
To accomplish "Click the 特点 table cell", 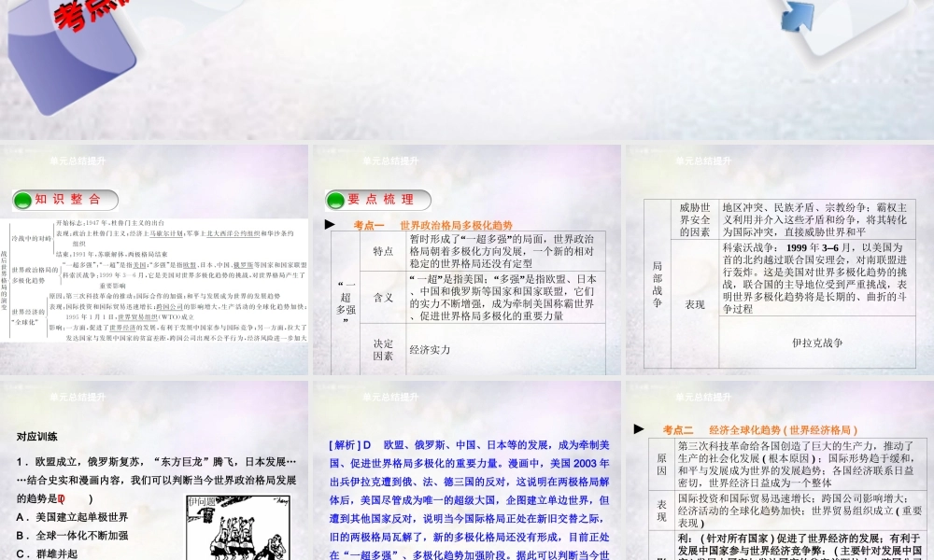I will pos(383,251).
